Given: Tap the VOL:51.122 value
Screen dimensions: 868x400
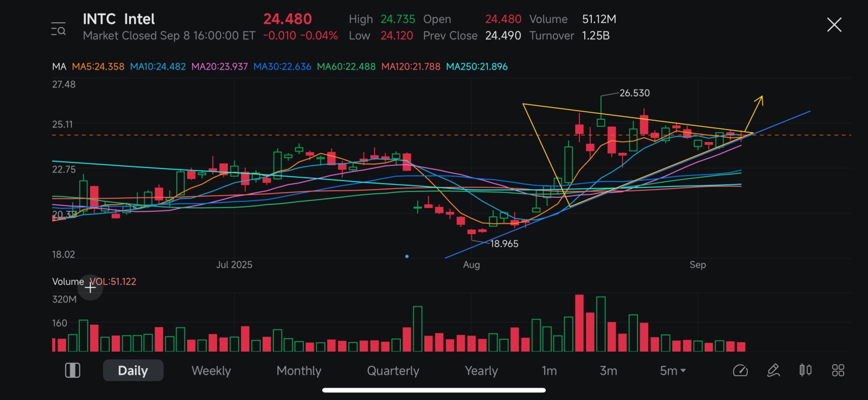Looking at the screenshot, I should (x=113, y=281).
